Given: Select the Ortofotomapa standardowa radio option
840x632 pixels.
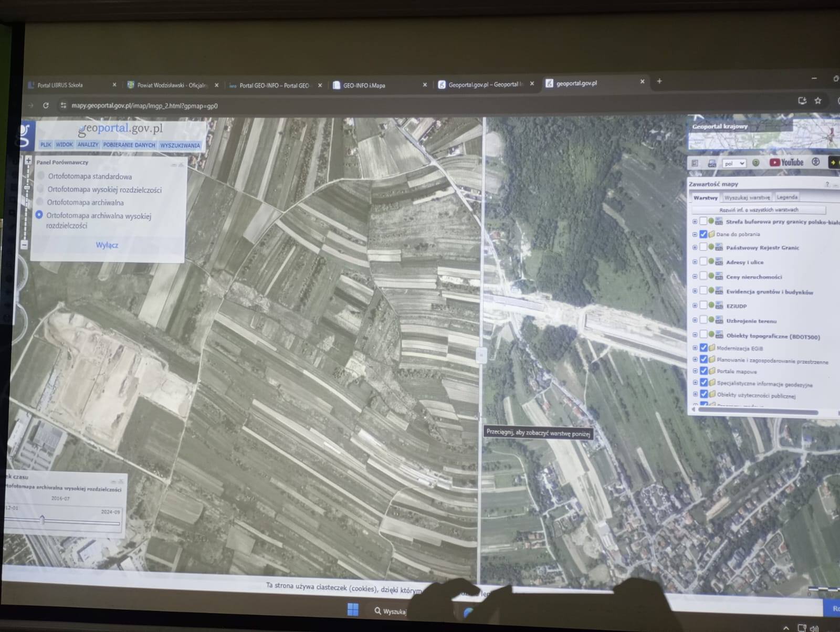Looking at the screenshot, I should click(x=41, y=176).
